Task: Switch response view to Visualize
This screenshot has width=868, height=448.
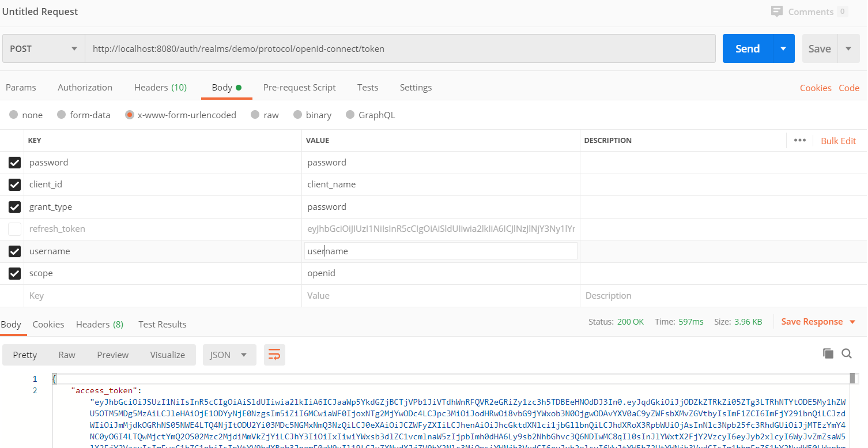Action: [x=168, y=355]
